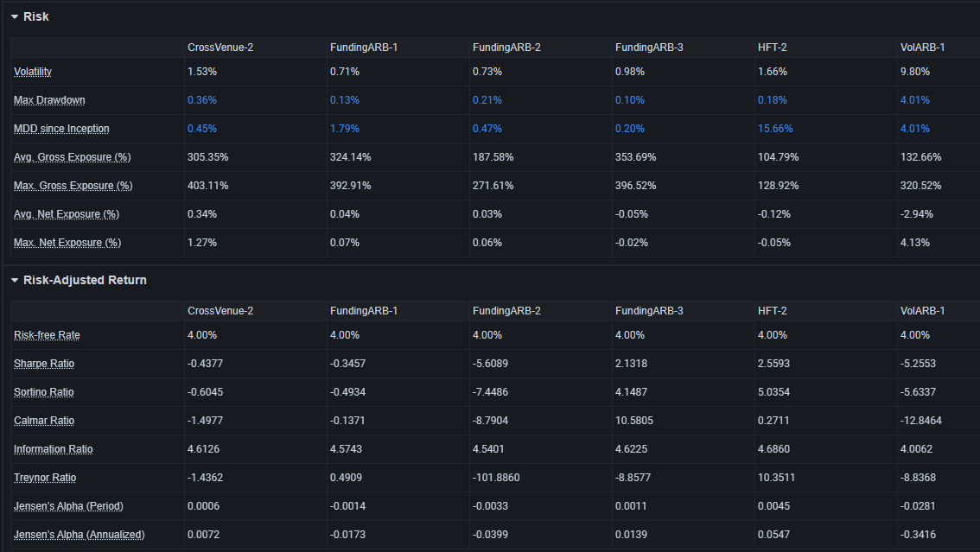The height and width of the screenshot is (552, 980).
Task: Click HFT-2 Max Drawdown value 0.18%
Action: (x=773, y=100)
